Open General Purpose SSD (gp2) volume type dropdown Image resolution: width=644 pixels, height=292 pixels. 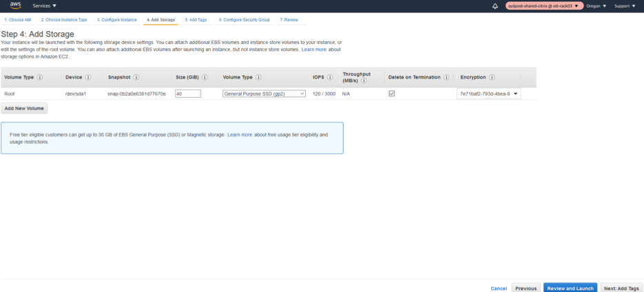264,94
